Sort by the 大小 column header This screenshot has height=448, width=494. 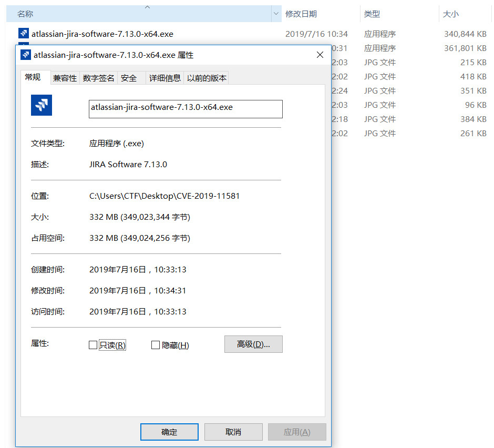465,14
